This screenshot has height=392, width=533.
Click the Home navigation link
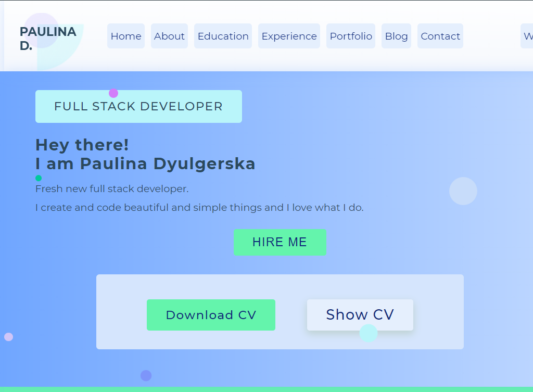point(126,36)
